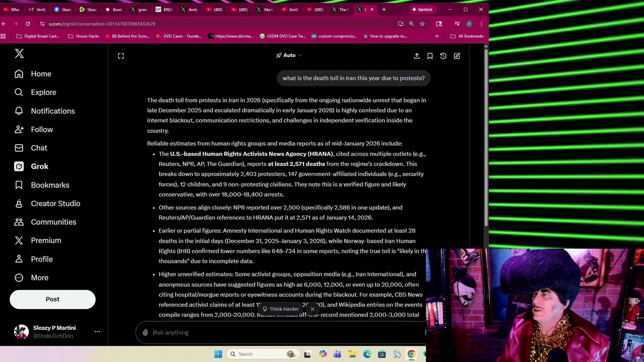Share the Grok conversation
644x362 pixels.
tap(417, 56)
